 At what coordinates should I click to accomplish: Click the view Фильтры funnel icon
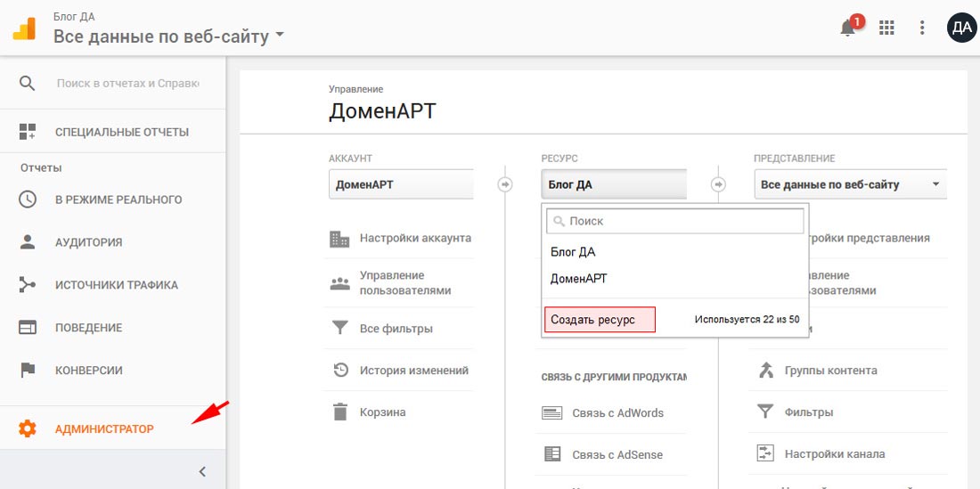tap(765, 412)
